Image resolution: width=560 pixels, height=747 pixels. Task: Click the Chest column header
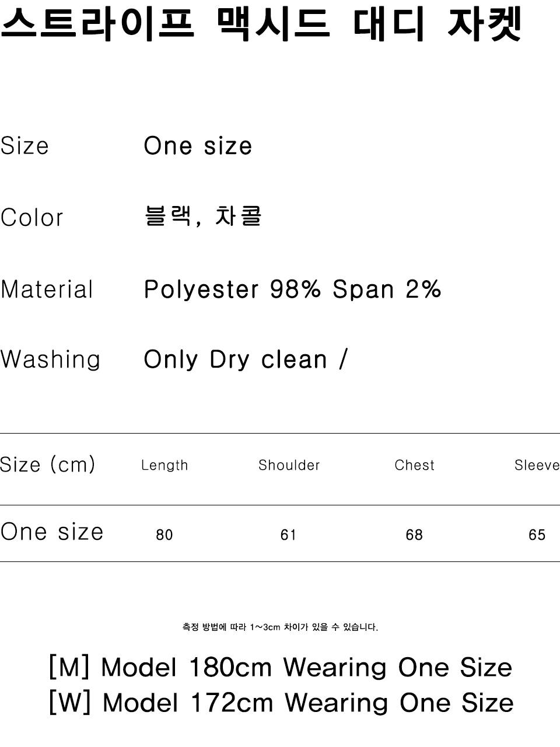[414, 465]
